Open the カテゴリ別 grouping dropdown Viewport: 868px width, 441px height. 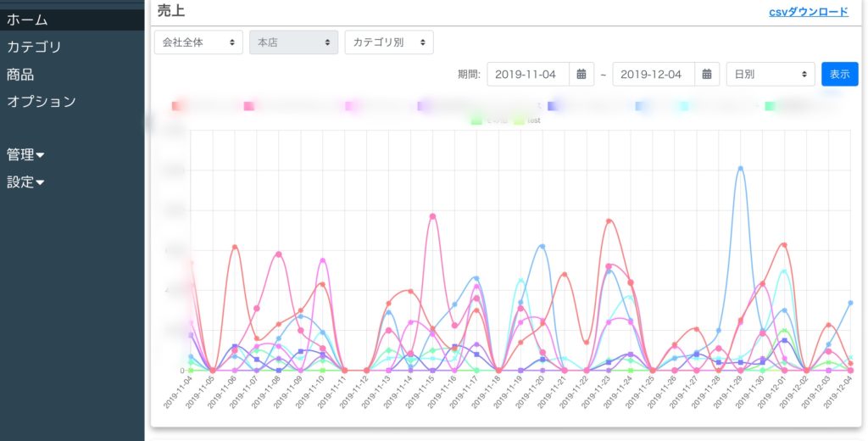(389, 42)
